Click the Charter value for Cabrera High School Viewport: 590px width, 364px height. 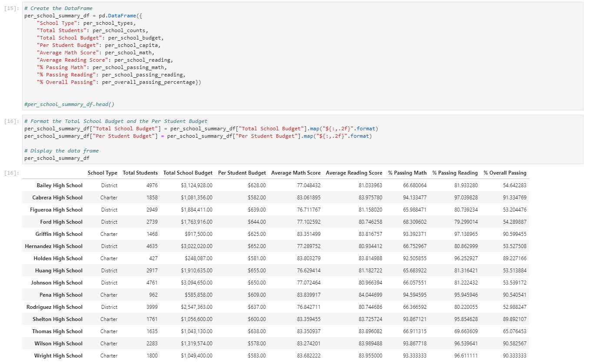coord(109,197)
